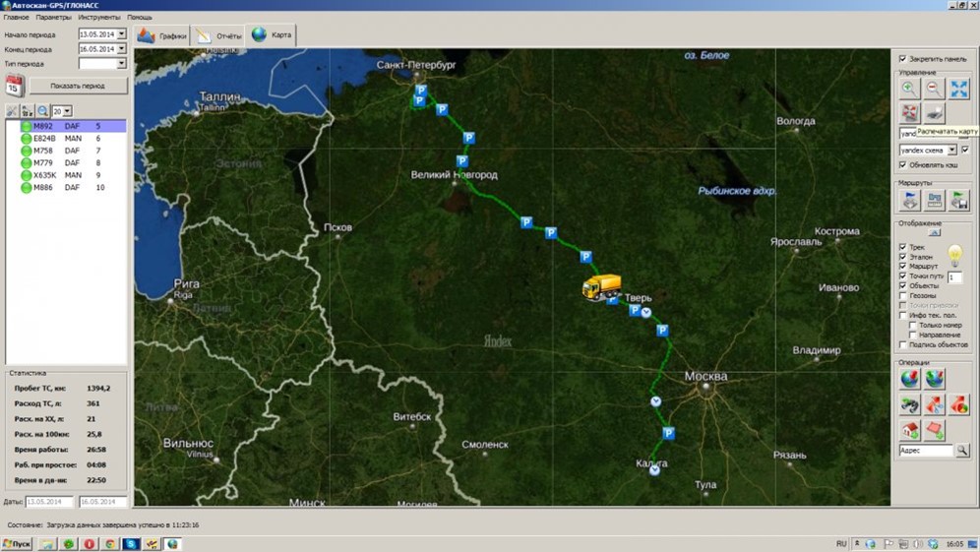Uncheck the Эталон checkbox
Screen dimensions: 980x552
902,256
